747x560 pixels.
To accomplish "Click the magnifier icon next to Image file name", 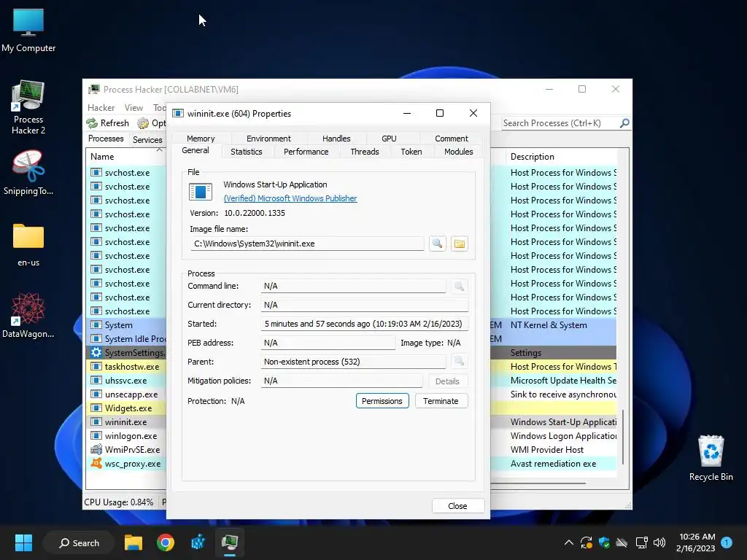I will click(x=437, y=244).
